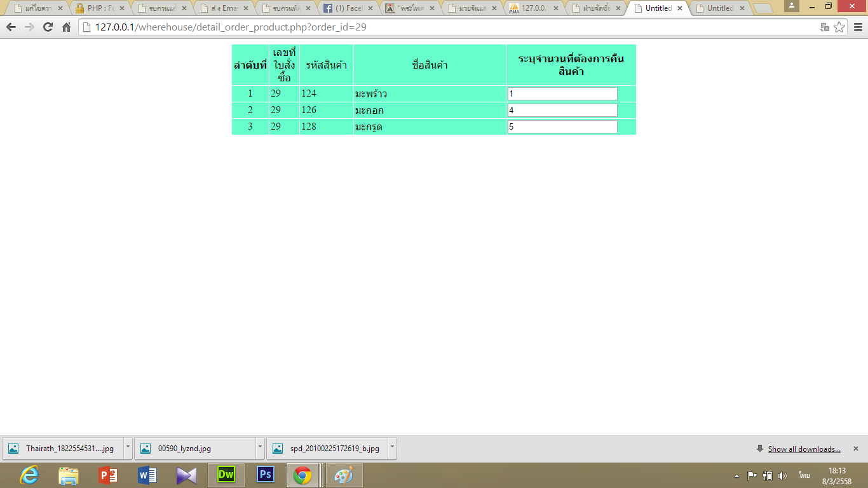Click the Show all downloads link
868x488 pixels.
(x=804, y=449)
